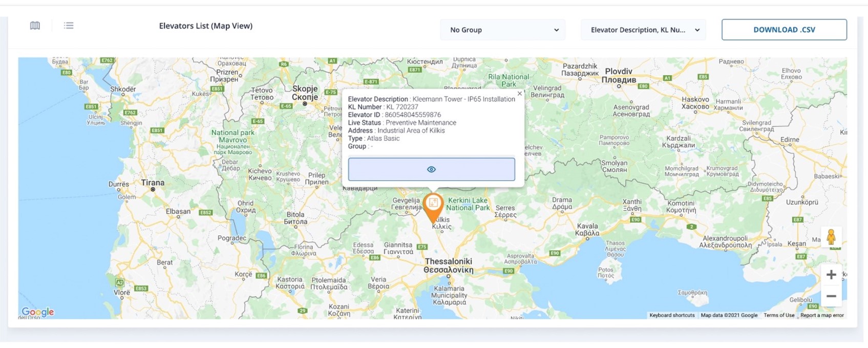Click Kerkini Lake National Park label
The height and width of the screenshot is (348, 868).
tap(468, 204)
